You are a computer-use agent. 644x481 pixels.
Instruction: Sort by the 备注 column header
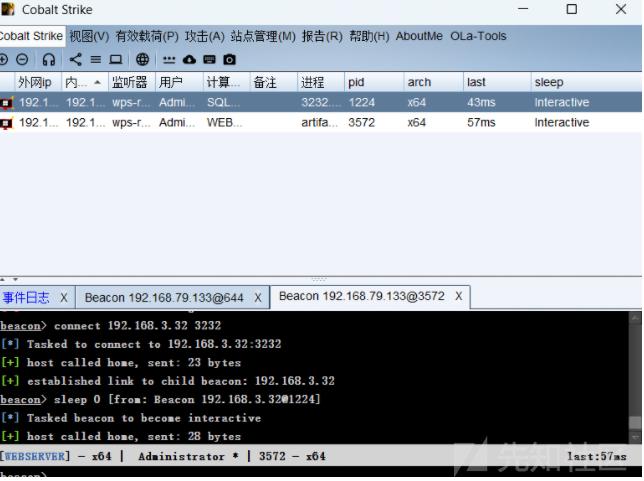(274, 83)
